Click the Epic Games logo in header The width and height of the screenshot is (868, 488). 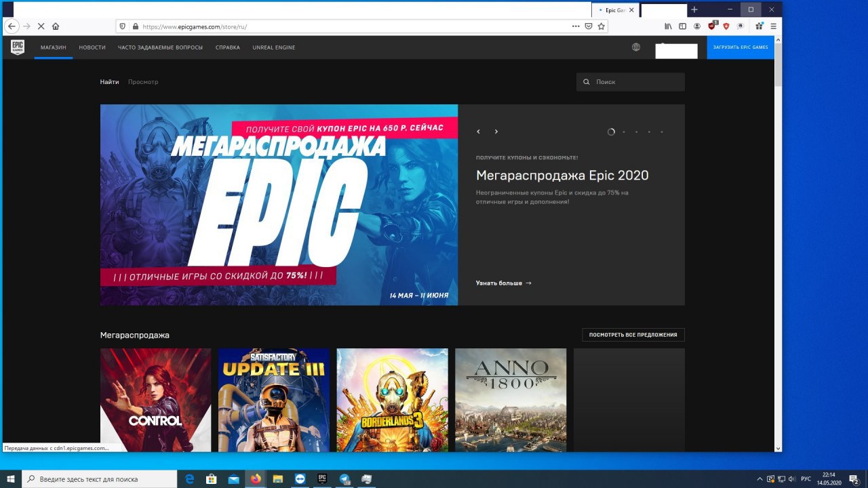pos(18,47)
